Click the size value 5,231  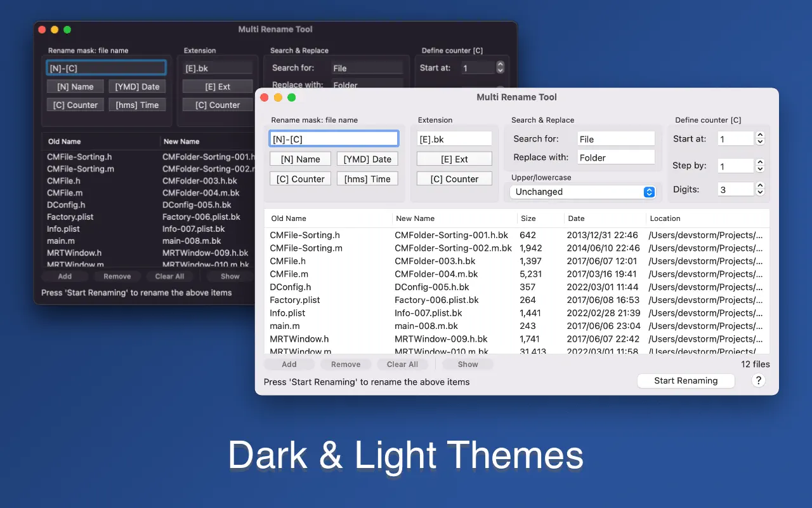531,274
